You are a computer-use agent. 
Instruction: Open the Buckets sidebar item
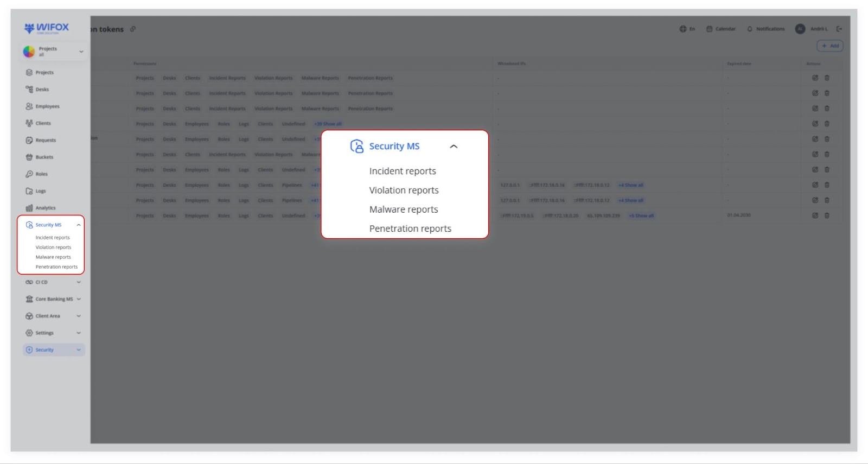point(39,157)
